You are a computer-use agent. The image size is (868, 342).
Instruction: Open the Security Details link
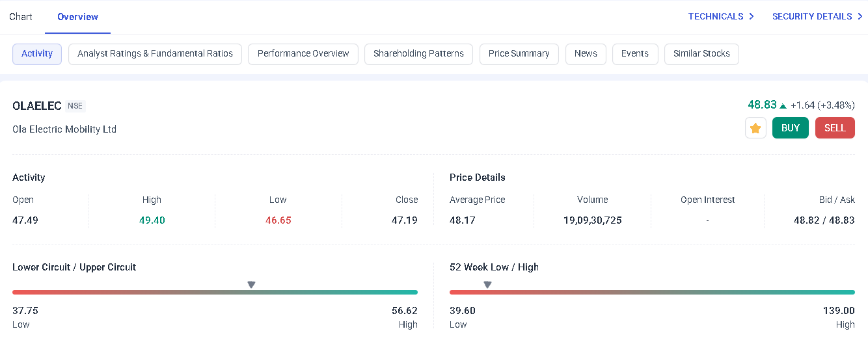pos(817,16)
